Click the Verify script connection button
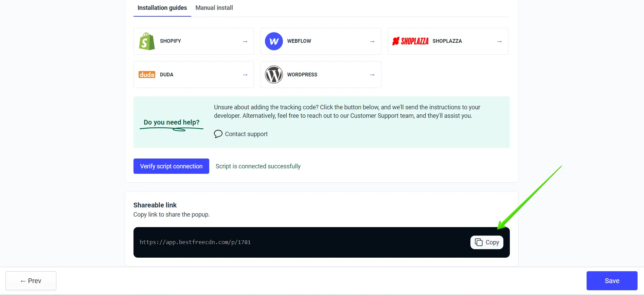The height and width of the screenshot is (295, 644). (171, 166)
